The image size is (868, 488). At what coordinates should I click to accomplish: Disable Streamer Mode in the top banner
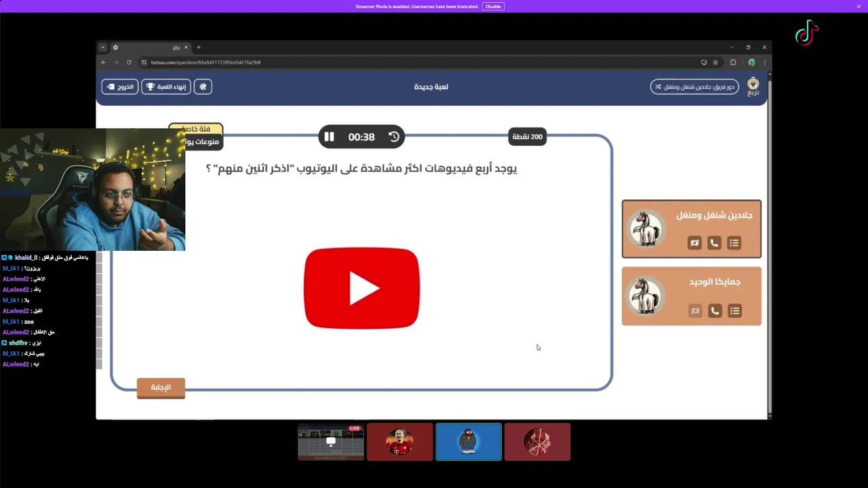pos(493,6)
